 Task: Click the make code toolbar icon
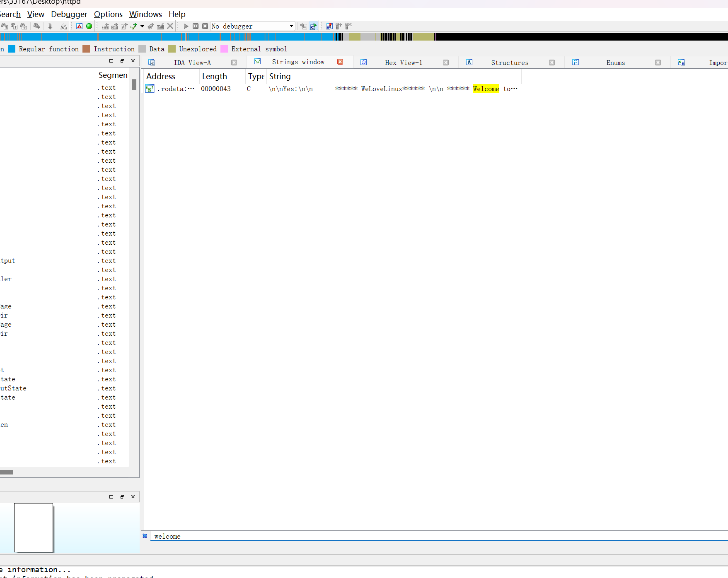coord(105,26)
